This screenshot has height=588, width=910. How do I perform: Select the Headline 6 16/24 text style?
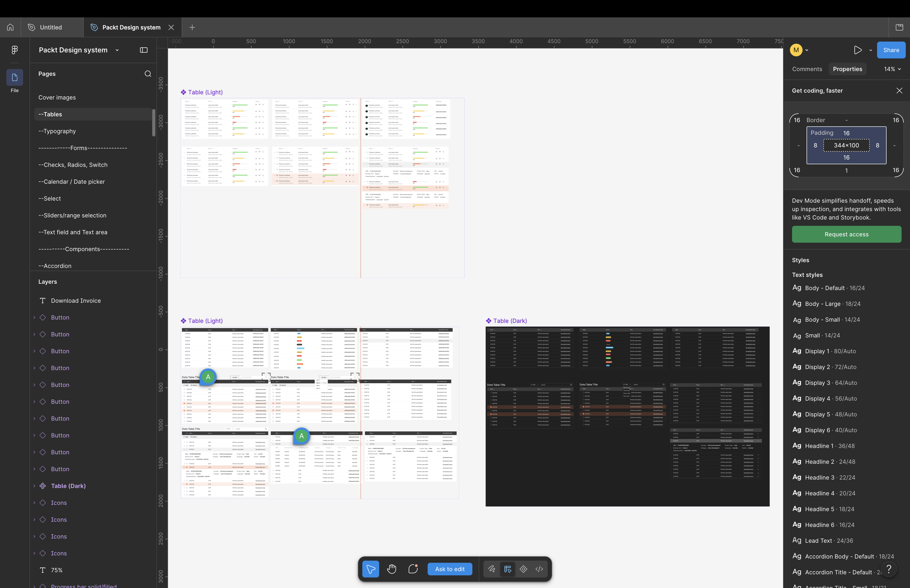823,525
